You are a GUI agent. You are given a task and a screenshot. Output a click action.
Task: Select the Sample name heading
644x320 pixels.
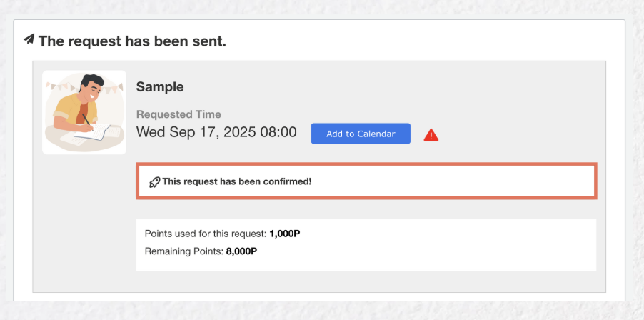coord(160,86)
